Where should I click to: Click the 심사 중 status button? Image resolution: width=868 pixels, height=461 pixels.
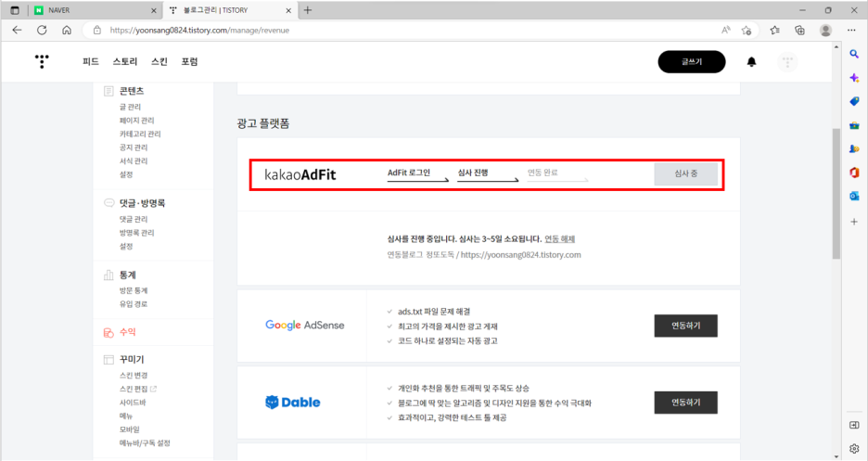pyautogui.click(x=686, y=173)
